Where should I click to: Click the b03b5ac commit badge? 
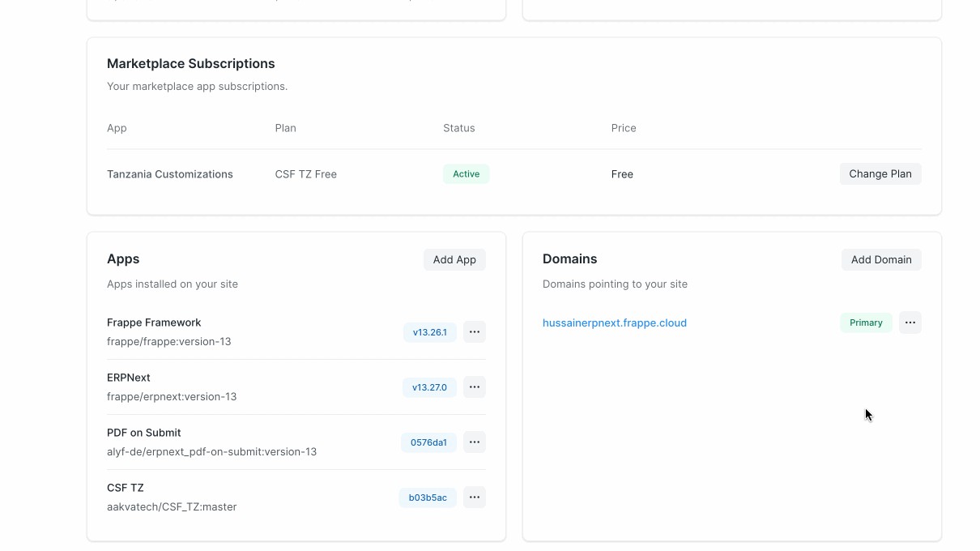[428, 498]
